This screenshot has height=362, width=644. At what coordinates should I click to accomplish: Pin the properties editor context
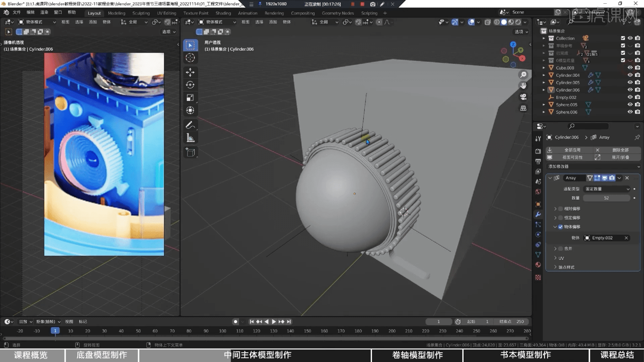tap(637, 137)
